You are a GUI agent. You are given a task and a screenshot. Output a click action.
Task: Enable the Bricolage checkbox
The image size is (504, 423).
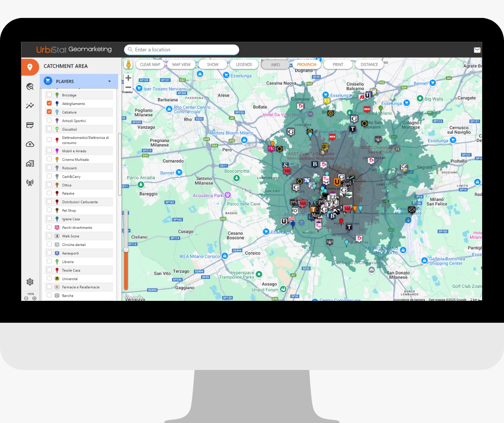(49, 95)
